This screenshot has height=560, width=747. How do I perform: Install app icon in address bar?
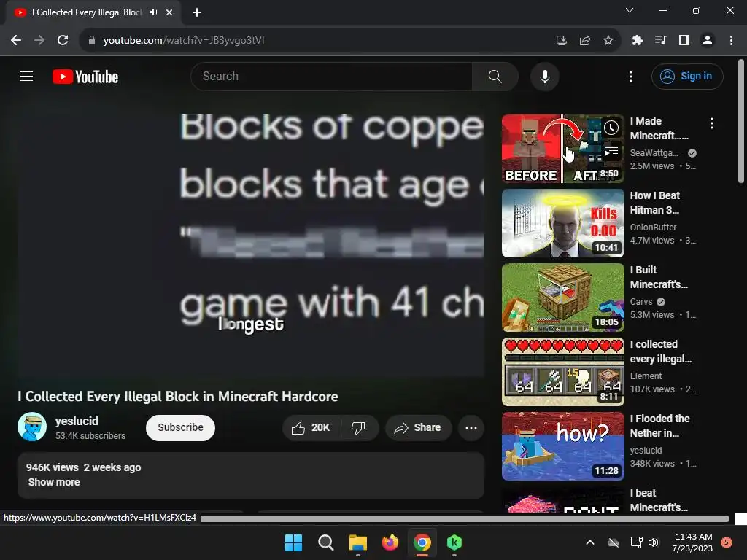(562, 41)
